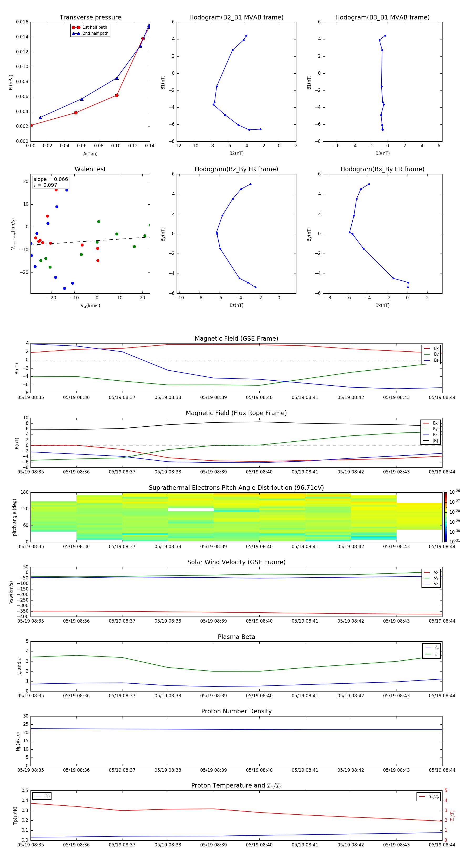Click the Bx(nT) x-axis label
This screenshot has height=868, width=473.
382,305
